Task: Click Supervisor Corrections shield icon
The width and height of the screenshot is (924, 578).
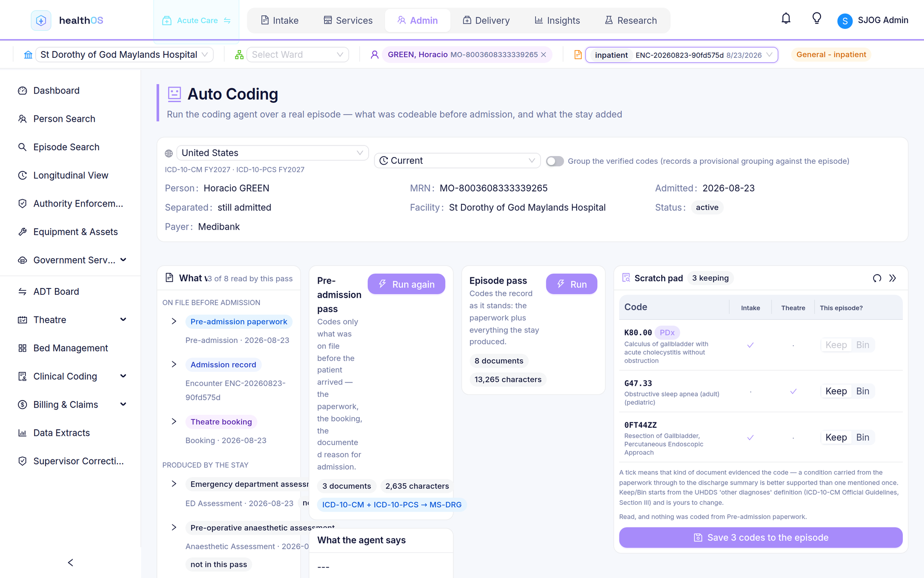Action: tap(22, 461)
